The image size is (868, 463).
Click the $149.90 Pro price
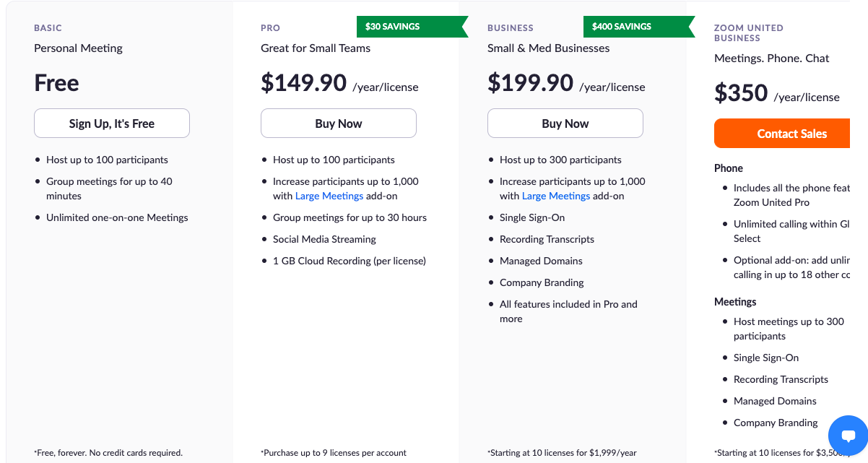pos(304,83)
